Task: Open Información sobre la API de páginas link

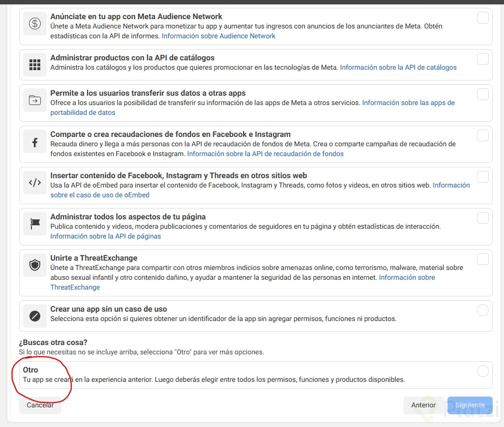Action: coord(106,236)
